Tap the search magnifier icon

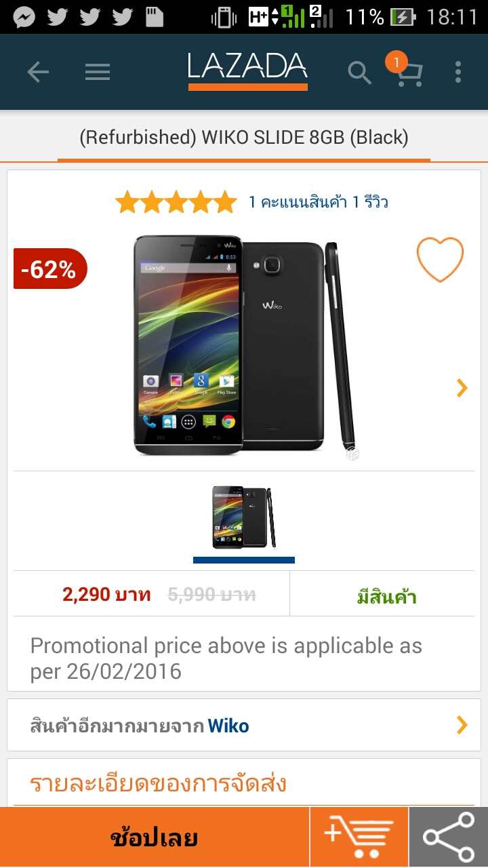359,73
